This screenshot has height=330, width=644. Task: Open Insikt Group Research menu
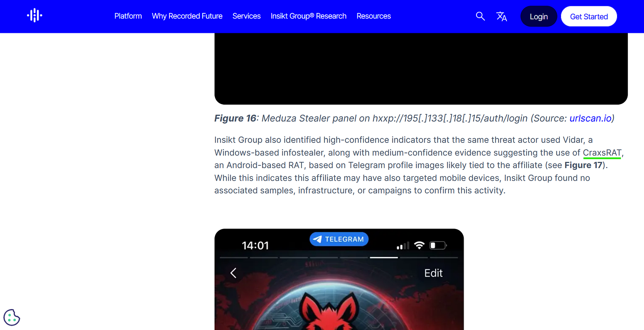tap(308, 16)
